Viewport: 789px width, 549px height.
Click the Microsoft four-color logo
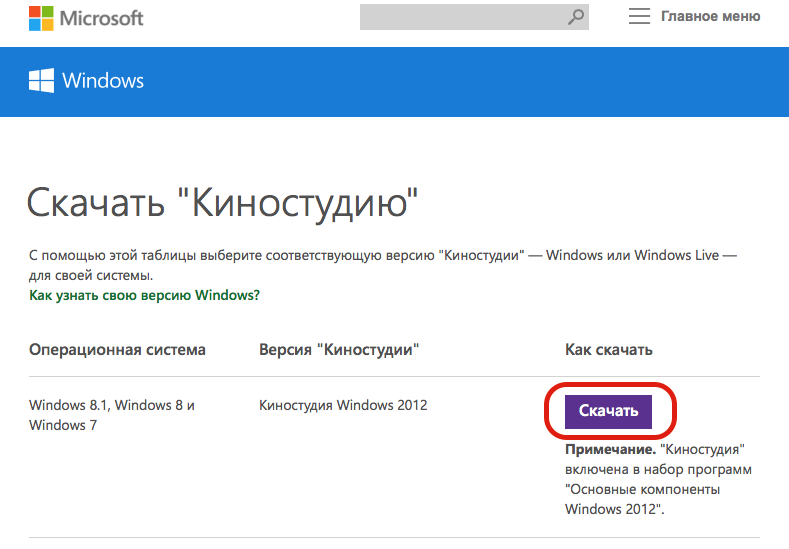click(41, 19)
